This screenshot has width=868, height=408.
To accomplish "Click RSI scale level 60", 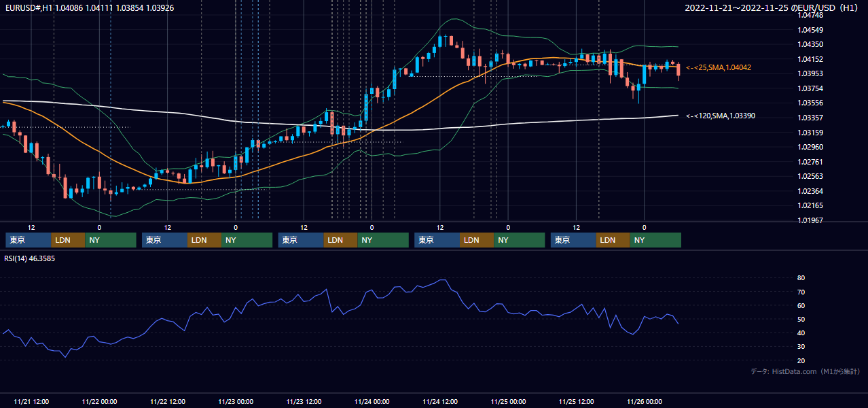I will click(801, 305).
